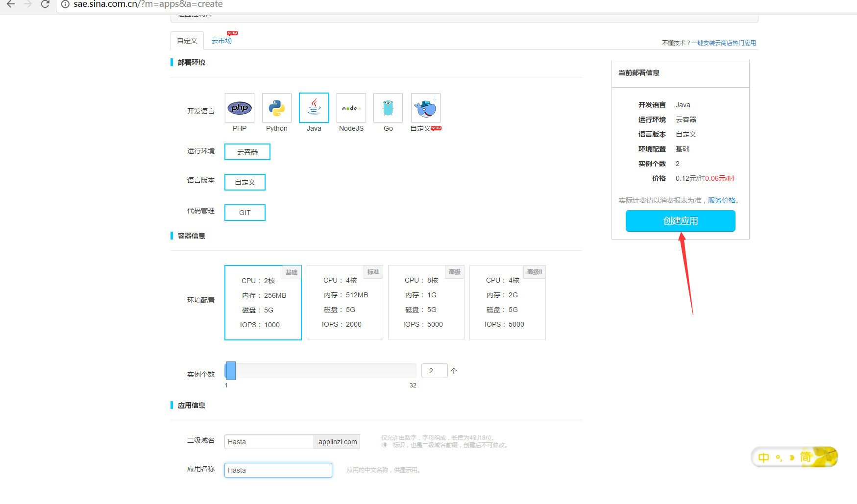
Task: Click the 创建应用 button
Action: point(681,221)
